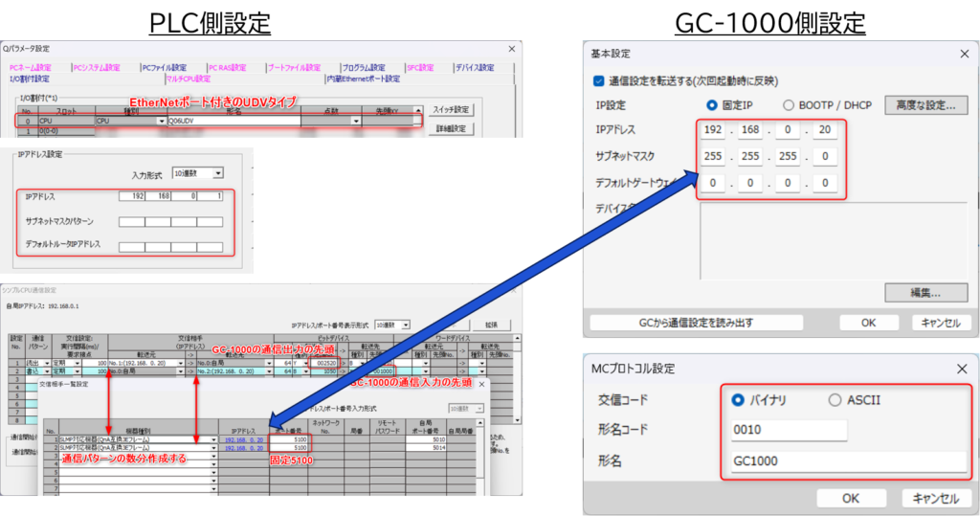Click the 拡張 button in シンプルCPU通信設定

tap(491, 325)
